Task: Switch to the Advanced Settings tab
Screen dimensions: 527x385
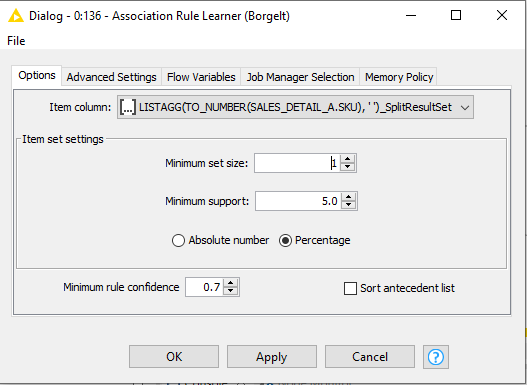Action: coord(112,77)
